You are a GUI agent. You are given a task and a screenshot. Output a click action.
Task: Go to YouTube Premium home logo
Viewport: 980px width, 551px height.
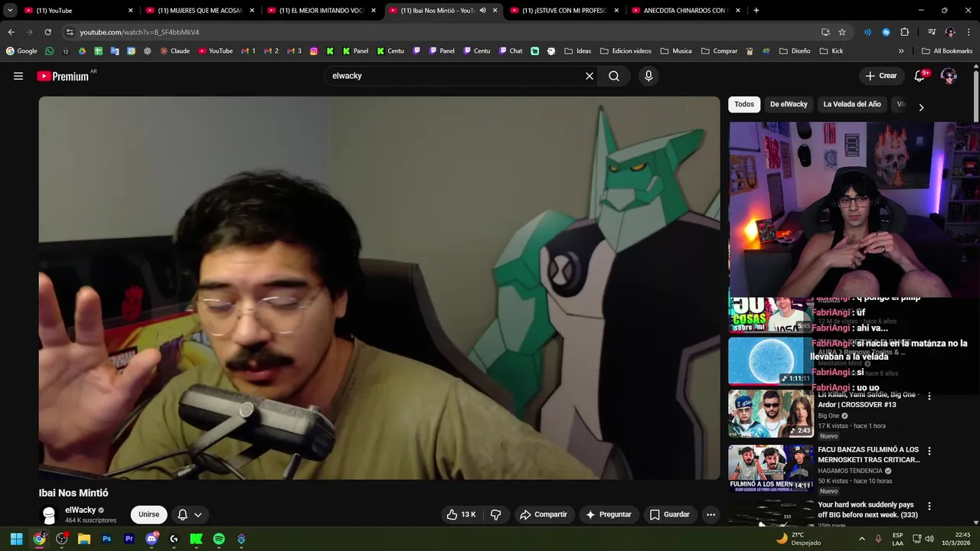click(x=63, y=76)
